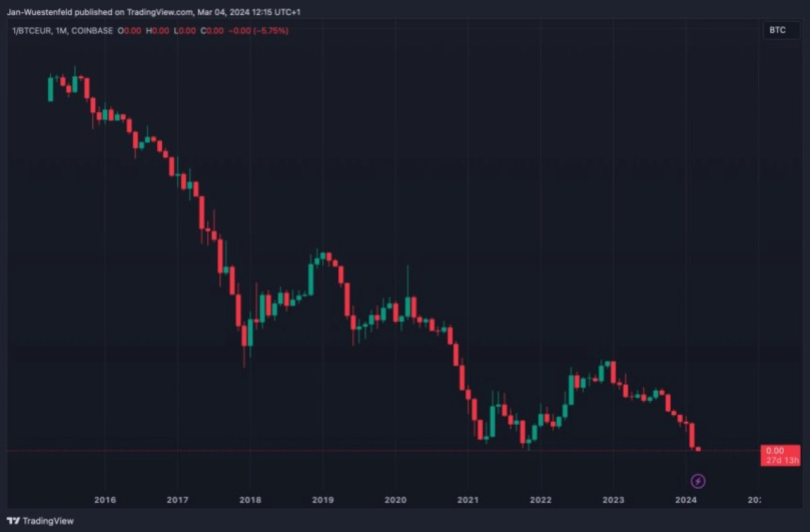
Task: Click the BTC currency label button
Action: [x=778, y=30]
